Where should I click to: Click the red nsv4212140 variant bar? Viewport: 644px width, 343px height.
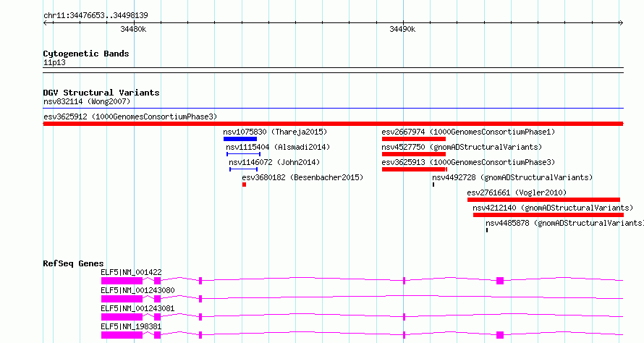(548, 215)
